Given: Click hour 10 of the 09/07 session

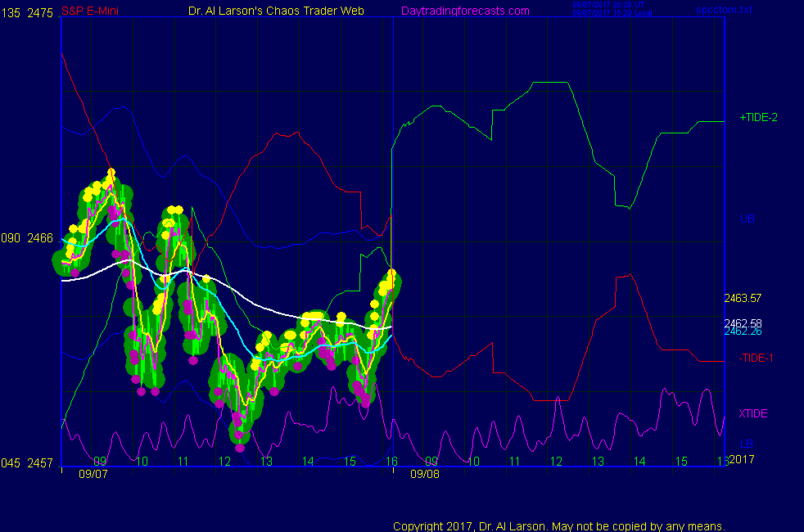Looking at the screenshot, I should 142,462.
